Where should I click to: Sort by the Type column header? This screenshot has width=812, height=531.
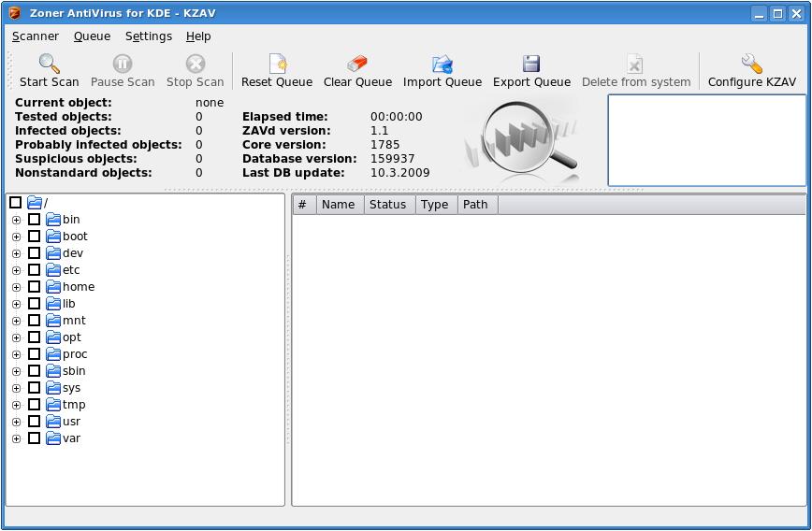point(436,205)
